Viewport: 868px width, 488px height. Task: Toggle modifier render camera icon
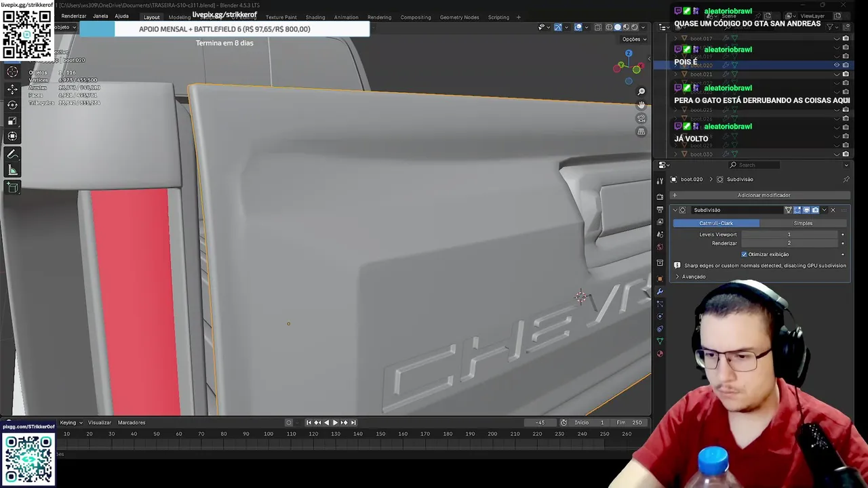point(815,210)
